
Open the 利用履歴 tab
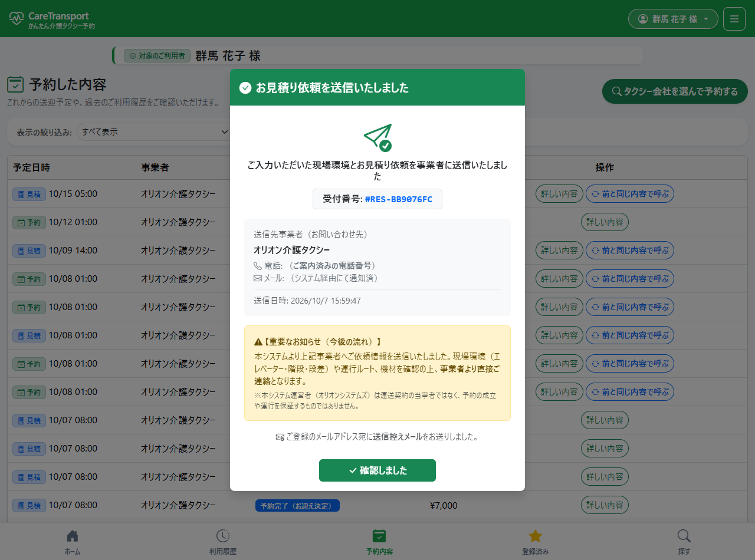tap(223, 542)
